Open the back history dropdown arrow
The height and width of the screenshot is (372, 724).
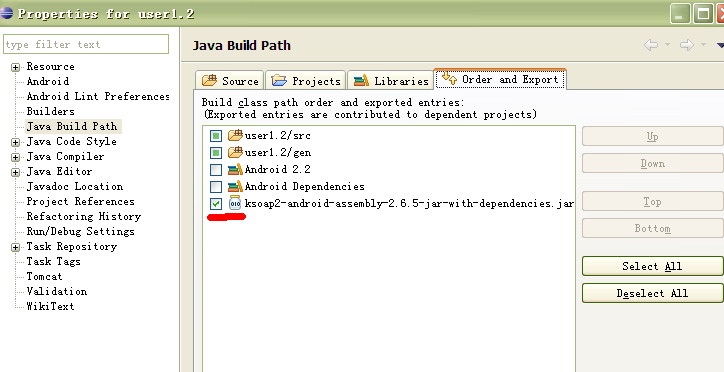[x=668, y=45]
